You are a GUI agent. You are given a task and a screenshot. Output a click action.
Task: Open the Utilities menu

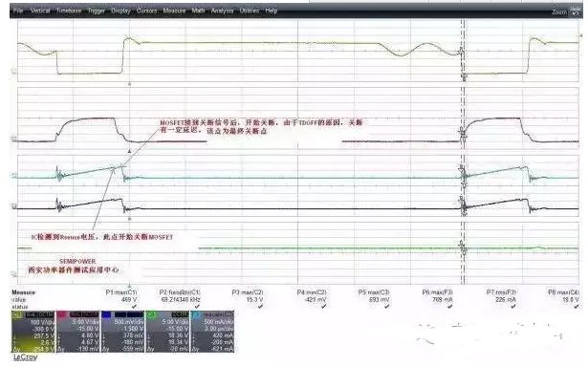250,11
